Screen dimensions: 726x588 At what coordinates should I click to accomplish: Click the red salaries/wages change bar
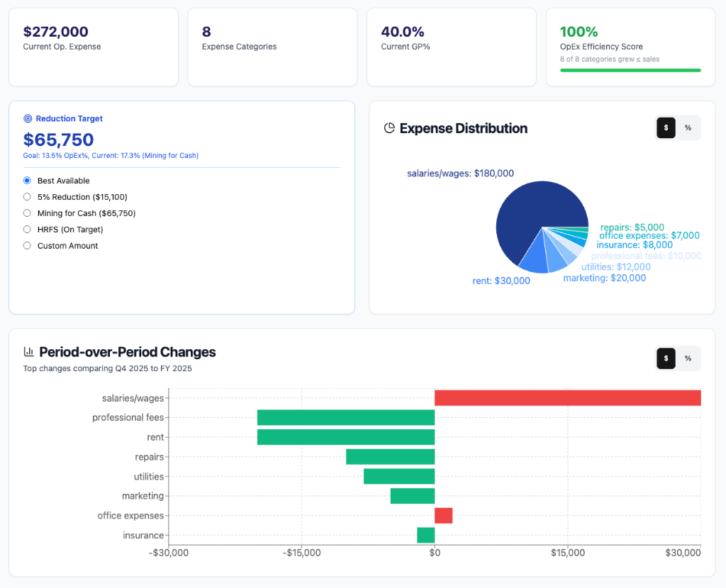click(x=568, y=398)
